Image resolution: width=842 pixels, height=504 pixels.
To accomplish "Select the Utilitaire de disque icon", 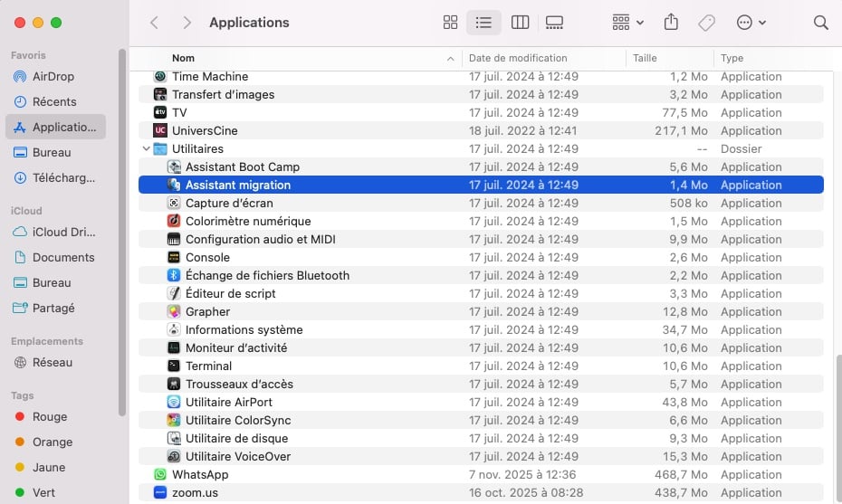I will pos(174,439).
